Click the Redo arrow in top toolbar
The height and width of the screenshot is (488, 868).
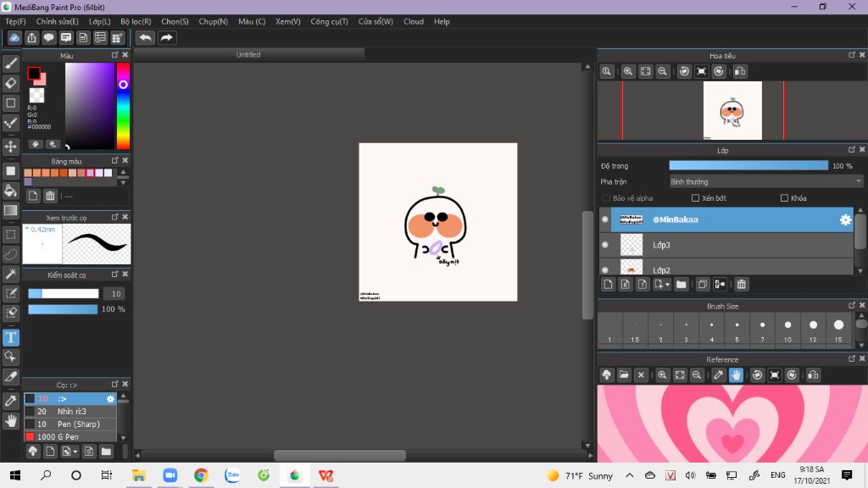click(x=167, y=37)
